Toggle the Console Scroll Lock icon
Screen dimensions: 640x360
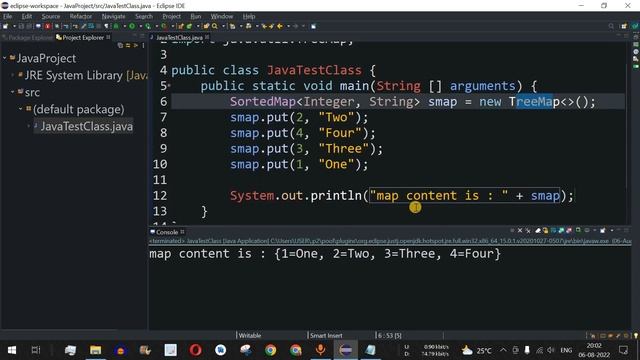[545, 231]
